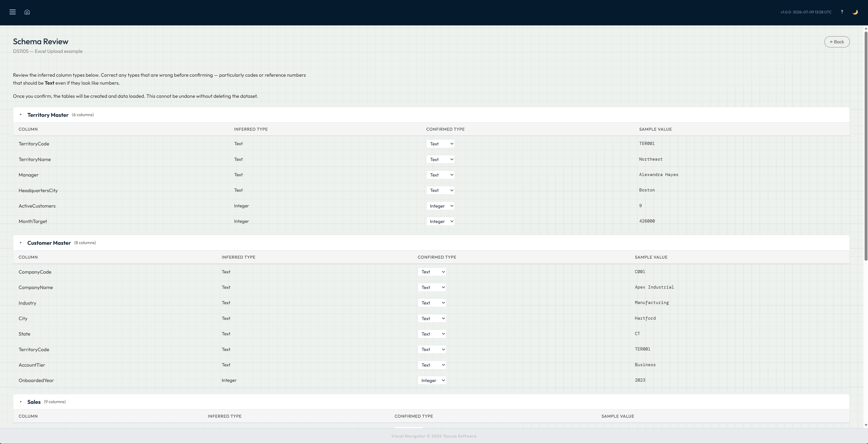
Task: Click sample value C001
Action: coord(640,272)
